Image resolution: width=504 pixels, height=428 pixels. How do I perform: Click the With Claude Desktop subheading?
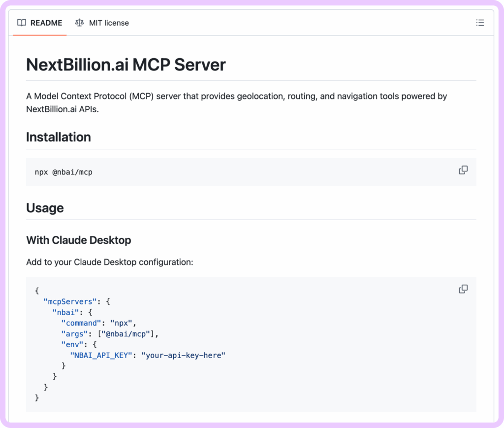pyautogui.click(x=79, y=240)
